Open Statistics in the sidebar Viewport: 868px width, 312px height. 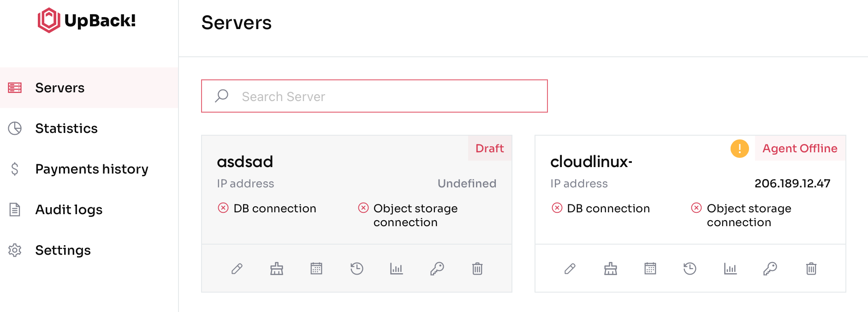point(66,128)
